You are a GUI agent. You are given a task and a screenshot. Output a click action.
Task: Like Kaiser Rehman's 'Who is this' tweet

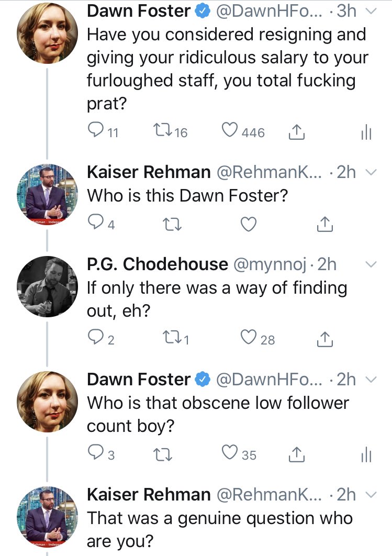249,225
